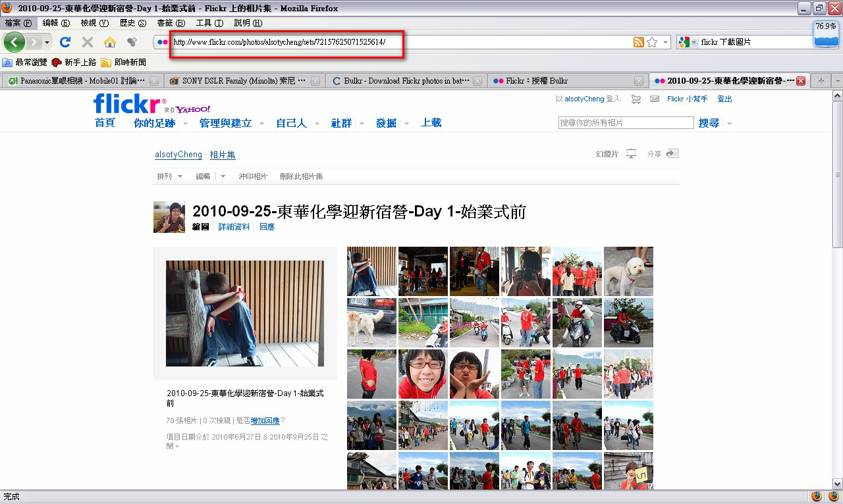Click the Flickr search photos input field
The image size is (843, 504).
tap(626, 123)
